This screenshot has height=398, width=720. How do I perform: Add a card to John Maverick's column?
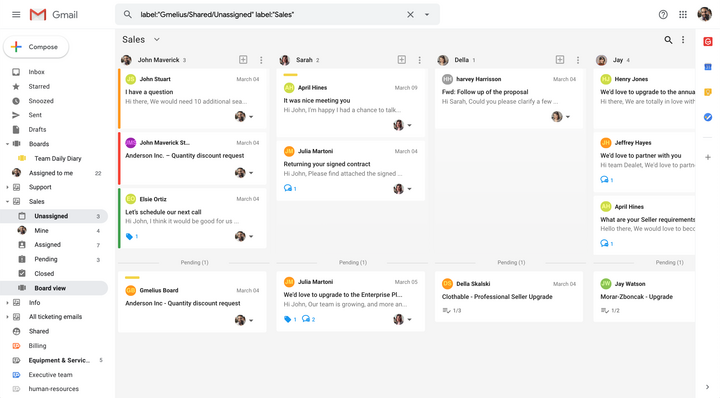[x=243, y=60]
